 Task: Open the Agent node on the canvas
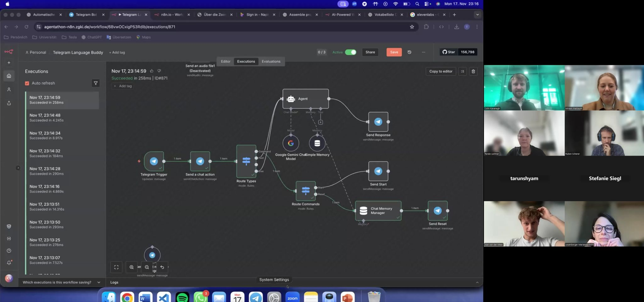point(305,99)
